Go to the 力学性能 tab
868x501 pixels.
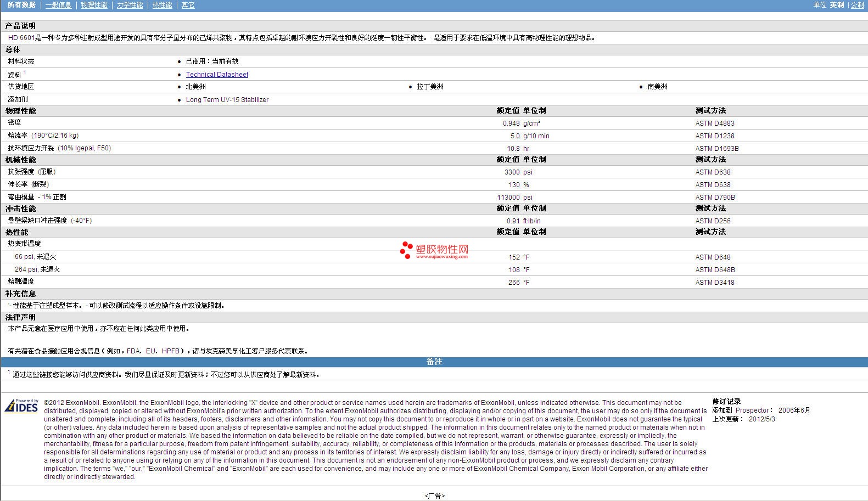point(130,5)
